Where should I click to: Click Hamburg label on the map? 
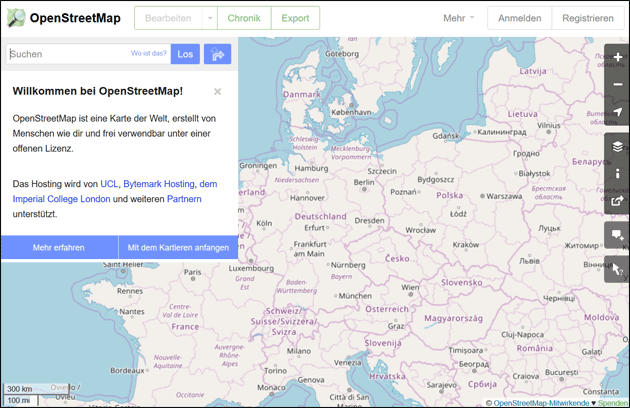point(311,168)
